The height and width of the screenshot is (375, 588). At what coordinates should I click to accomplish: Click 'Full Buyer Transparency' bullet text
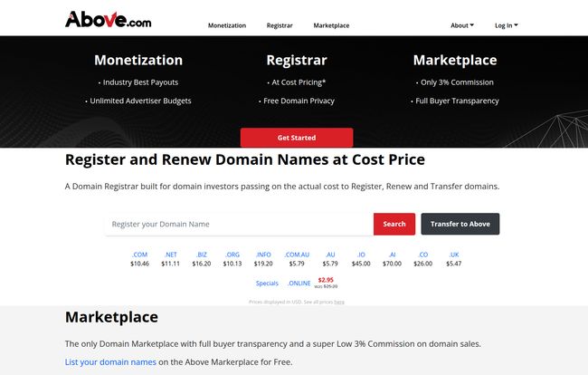(457, 101)
